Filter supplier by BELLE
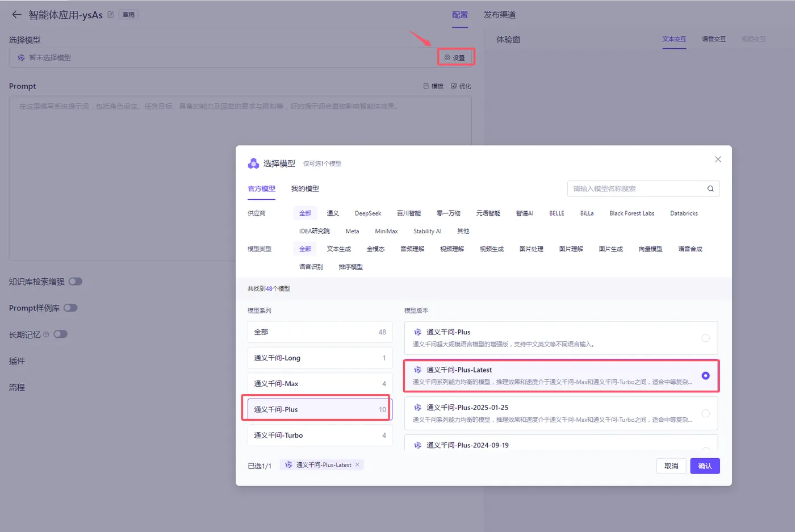The width and height of the screenshot is (795, 532). point(556,213)
